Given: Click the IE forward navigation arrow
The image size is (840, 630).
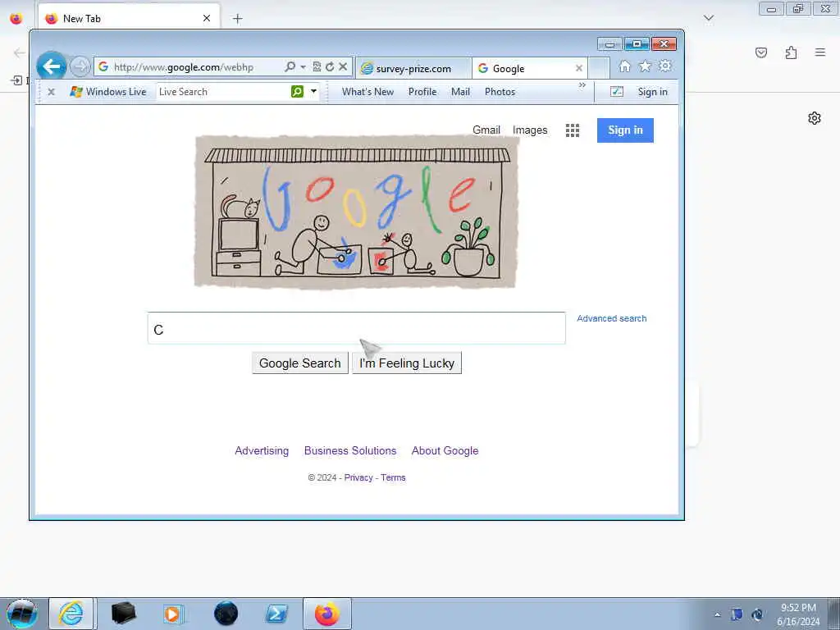Looking at the screenshot, I should (x=80, y=67).
